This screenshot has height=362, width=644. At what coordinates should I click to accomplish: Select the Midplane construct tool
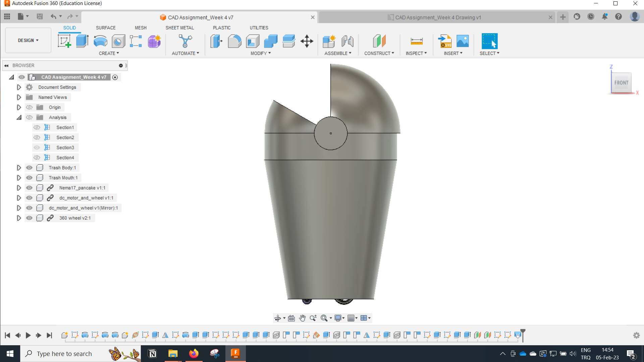tap(379, 41)
